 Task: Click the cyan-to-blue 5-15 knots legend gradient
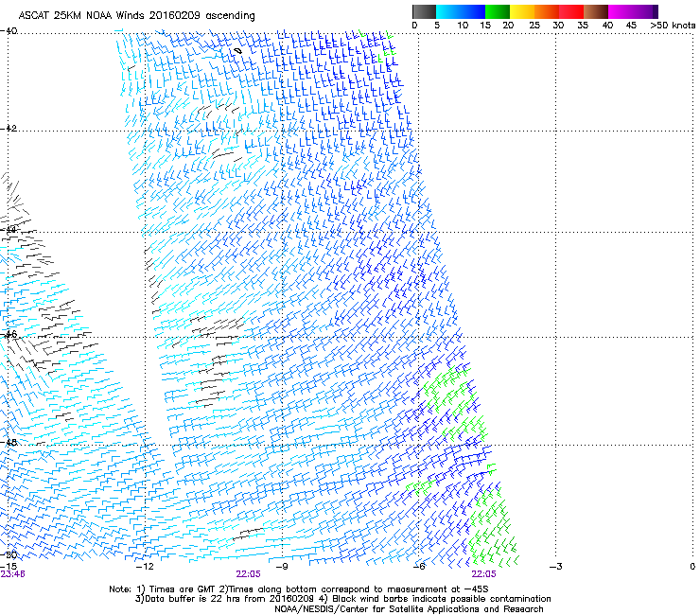click(461, 11)
